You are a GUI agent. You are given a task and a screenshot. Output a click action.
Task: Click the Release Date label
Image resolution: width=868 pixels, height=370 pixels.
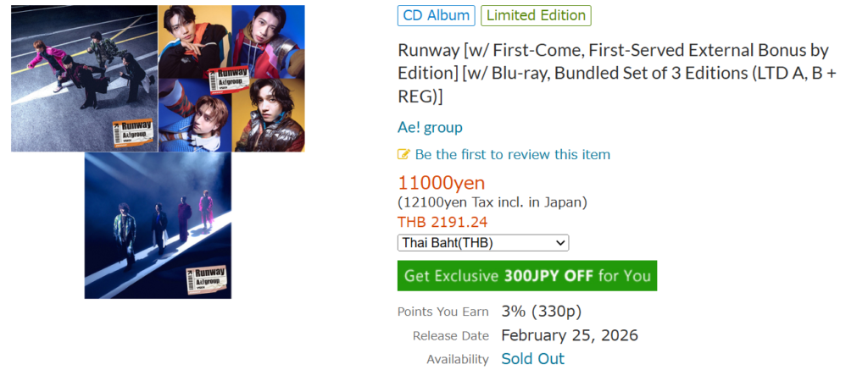pyautogui.click(x=451, y=335)
